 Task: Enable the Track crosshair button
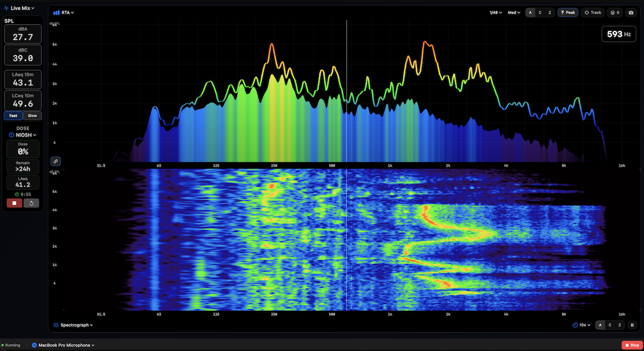pos(593,13)
